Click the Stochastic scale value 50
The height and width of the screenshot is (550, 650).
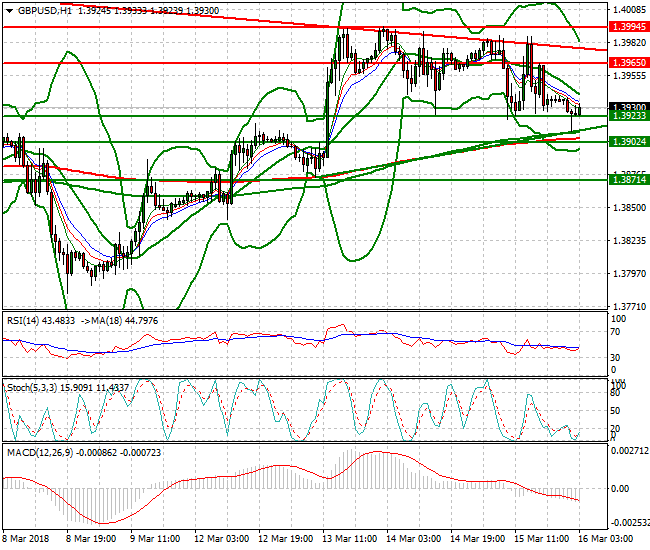point(616,411)
